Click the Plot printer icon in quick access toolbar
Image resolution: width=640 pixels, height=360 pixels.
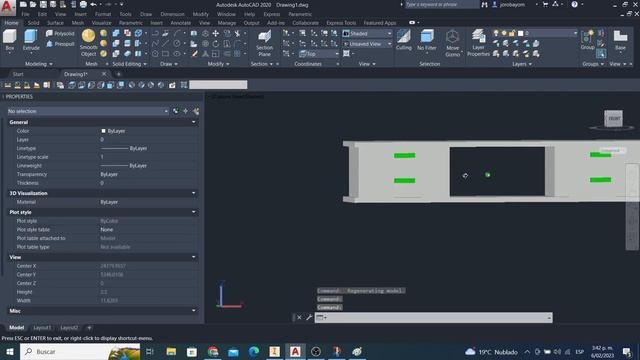pyautogui.click(x=83, y=4)
